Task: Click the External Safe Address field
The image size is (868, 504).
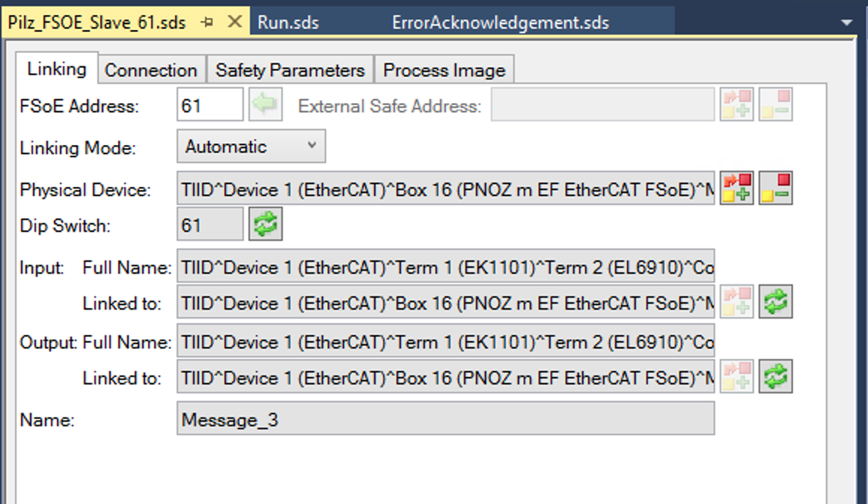Action: click(603, 105)
